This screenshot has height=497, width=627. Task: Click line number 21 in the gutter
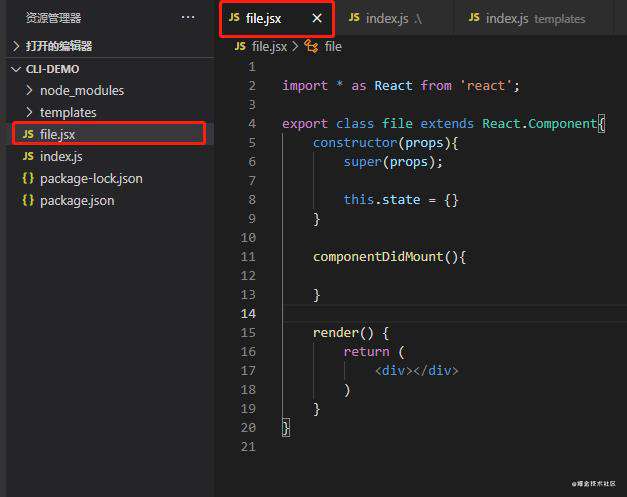tap(248, 447)
